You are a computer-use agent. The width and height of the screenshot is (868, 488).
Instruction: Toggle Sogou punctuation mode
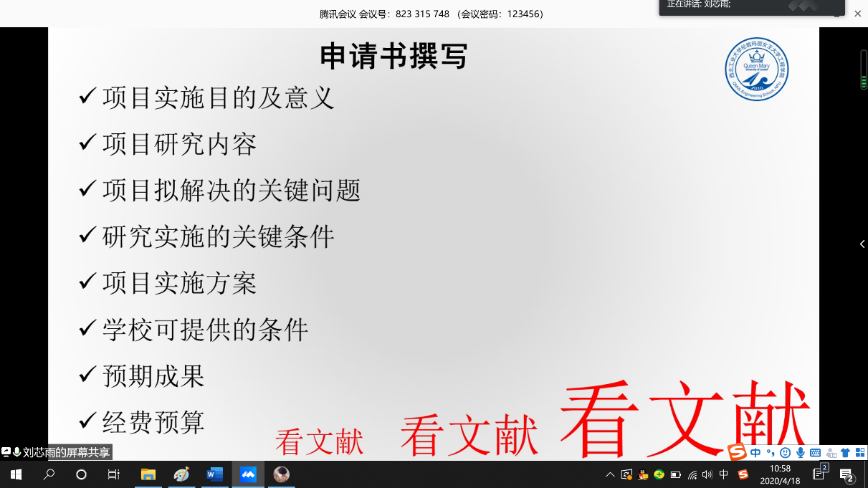pyautogui.click(x=771, y=453)
